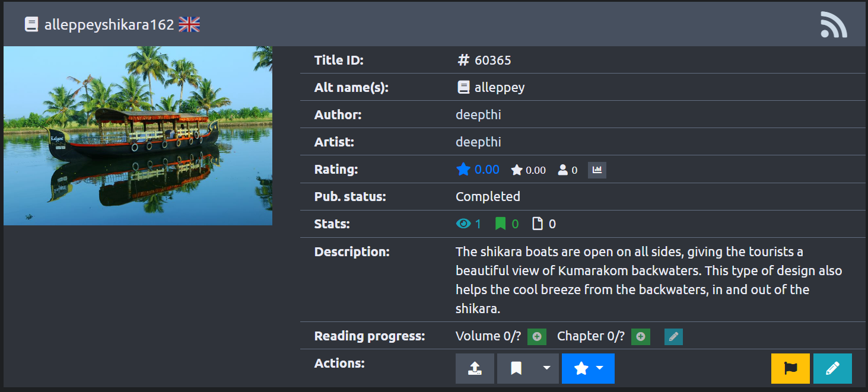This screenshot has height=392, width=868.
Task: Edit reading progress with small pencil icon
Action: click(x=673, y=337)
